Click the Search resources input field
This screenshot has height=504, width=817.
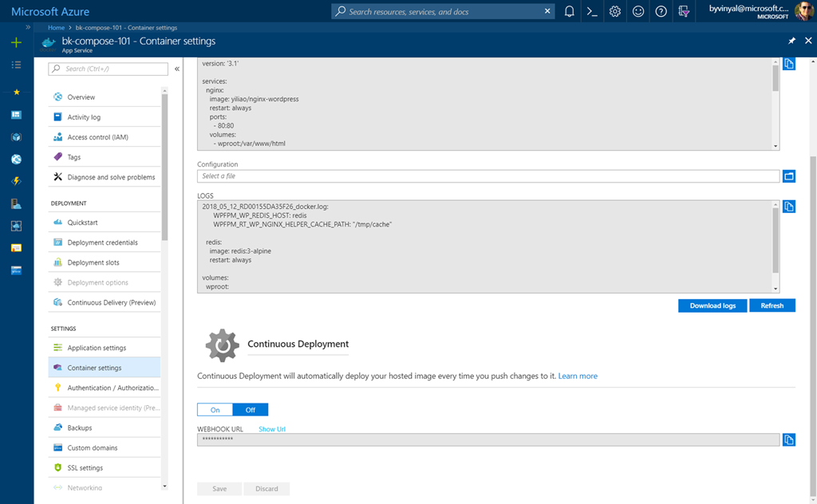coord(444,12)
